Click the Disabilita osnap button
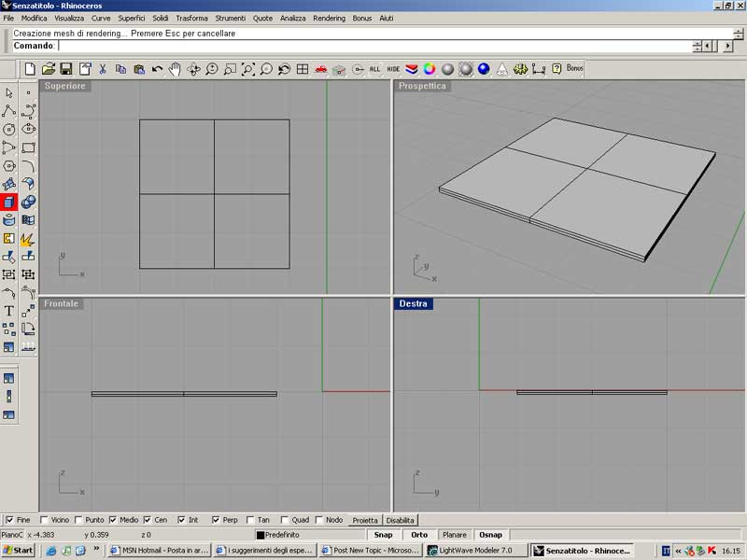Viewport: 747px width, 560px height. 401,520
